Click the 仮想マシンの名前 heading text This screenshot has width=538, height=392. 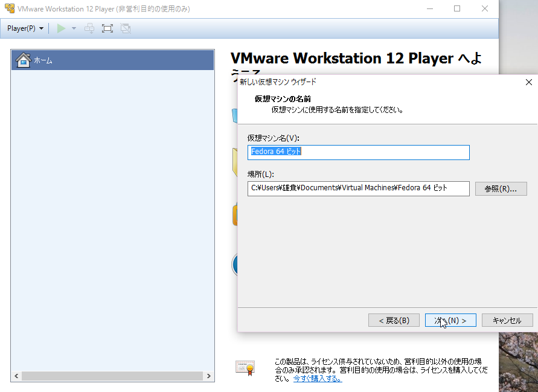point(283,99)
